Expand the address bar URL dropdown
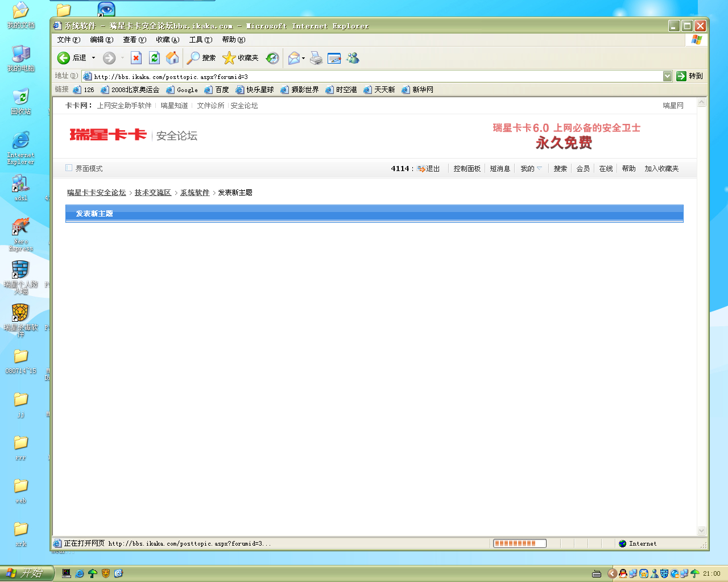The width and height of the screenshot is (728, 582). (x=668, y=76)
